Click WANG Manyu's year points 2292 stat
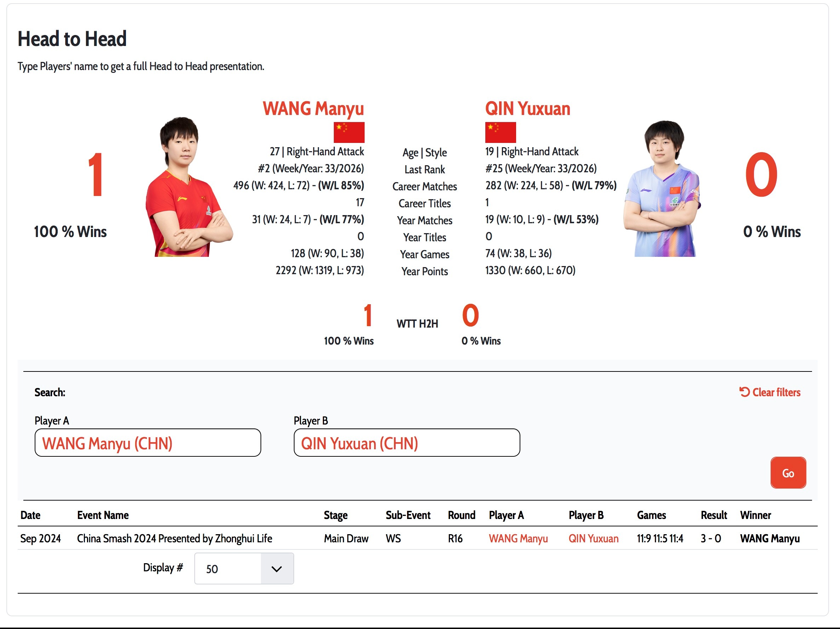 click(x=320, y=270)
